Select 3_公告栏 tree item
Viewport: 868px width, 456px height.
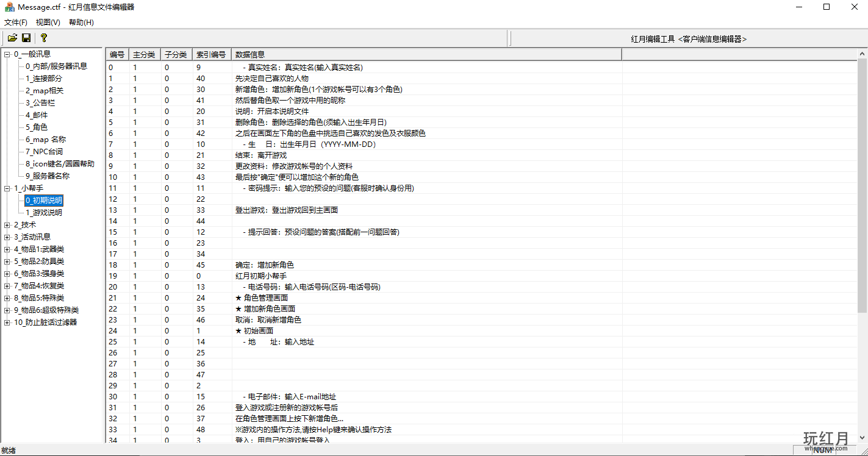(40, 103)
